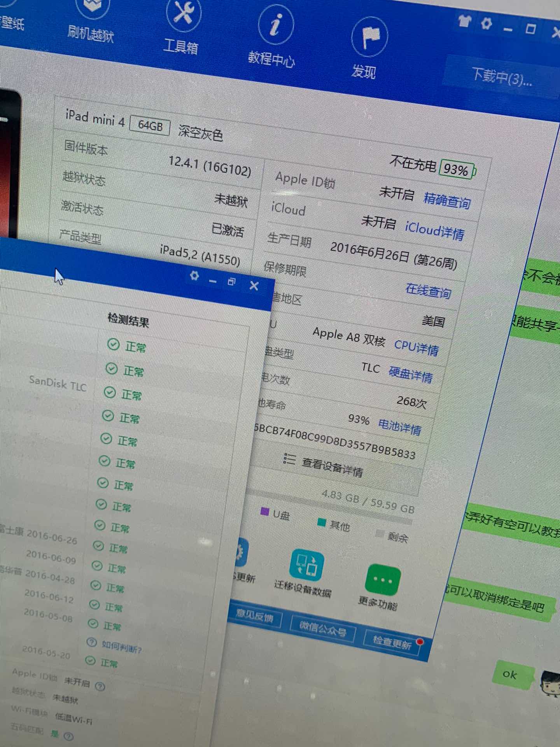
Task: Click the chat avatar beside ok message
Action: [550, 684]
